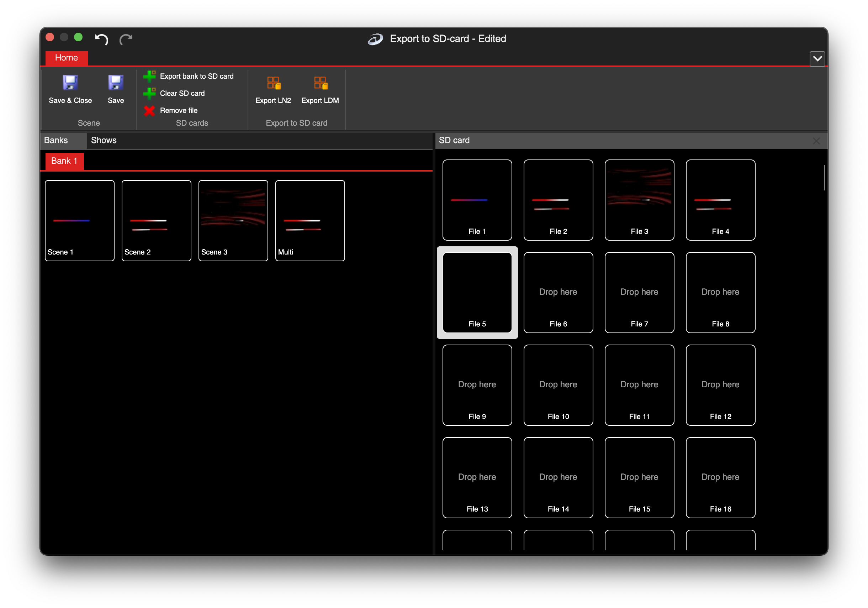
Task: Select the empty File 15 slot
Action: tap(639, 478)
